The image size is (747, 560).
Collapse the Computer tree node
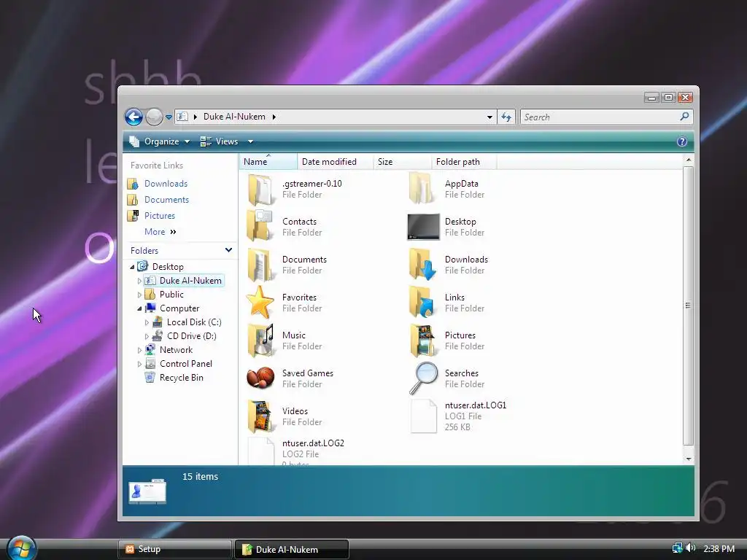click(139, 308)
